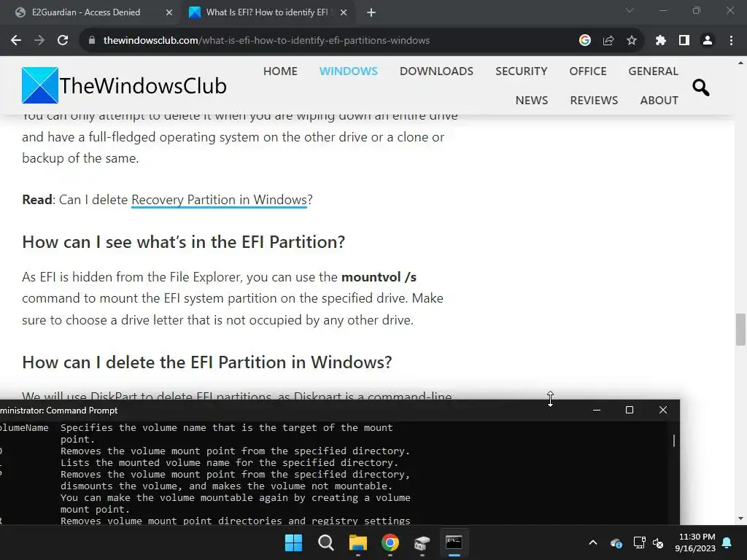
Task: Click the bold mountvol /s text
Action: point(379,277)
